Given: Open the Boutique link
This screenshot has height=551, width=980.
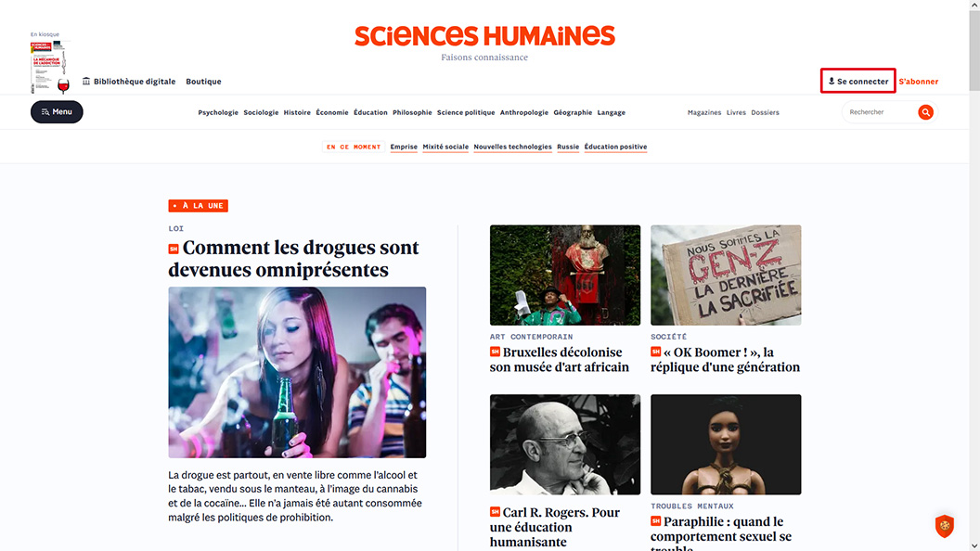Looking at the screenshot, I should [x=203, y=82].
